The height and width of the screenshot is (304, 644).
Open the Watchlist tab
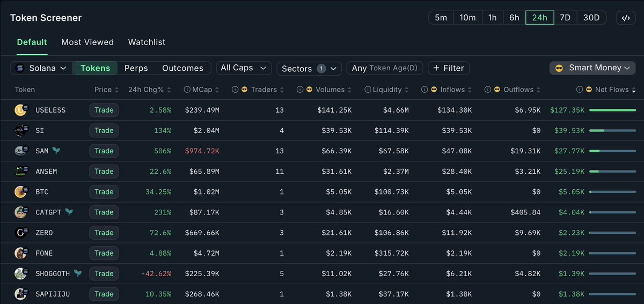pos(147,42)
